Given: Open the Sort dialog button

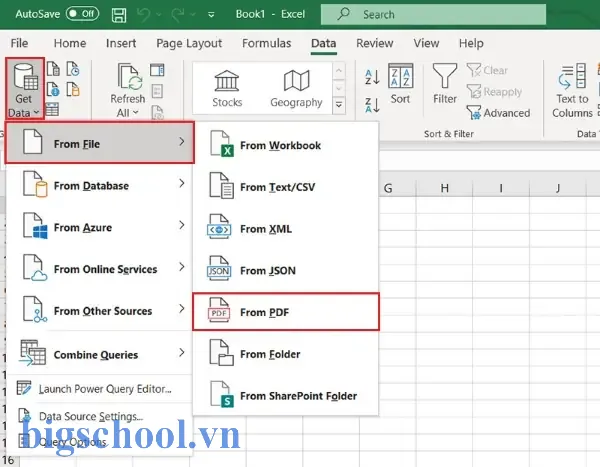Looking at the screenshot, I should [400, 83].
